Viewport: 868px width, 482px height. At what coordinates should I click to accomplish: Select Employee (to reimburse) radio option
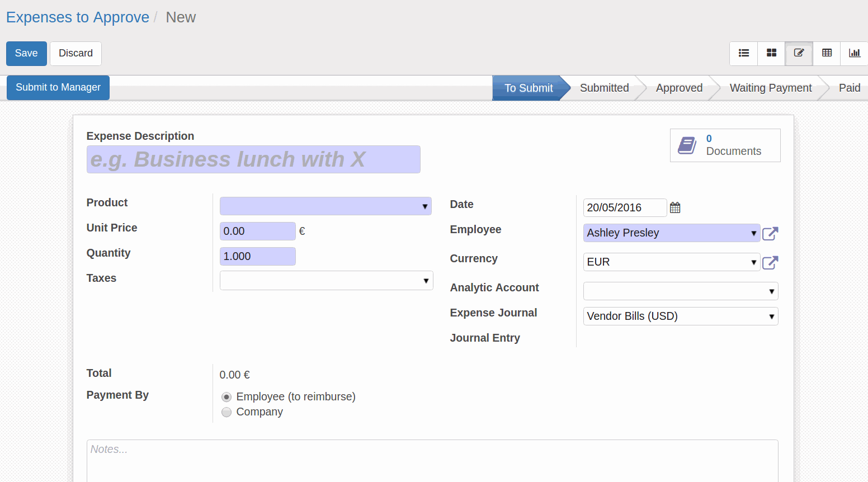pyautogui.click(x=227, y=397)
